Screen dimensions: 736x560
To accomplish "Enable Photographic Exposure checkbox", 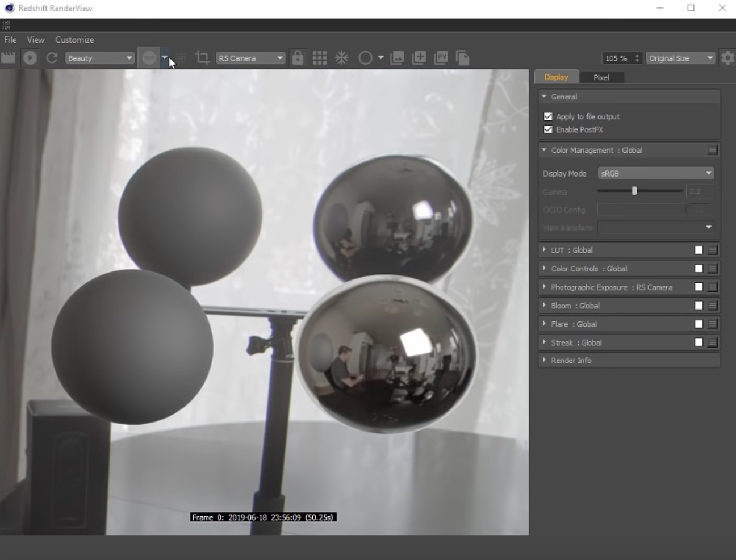I will pyautogui.click(x=699, y=287).
